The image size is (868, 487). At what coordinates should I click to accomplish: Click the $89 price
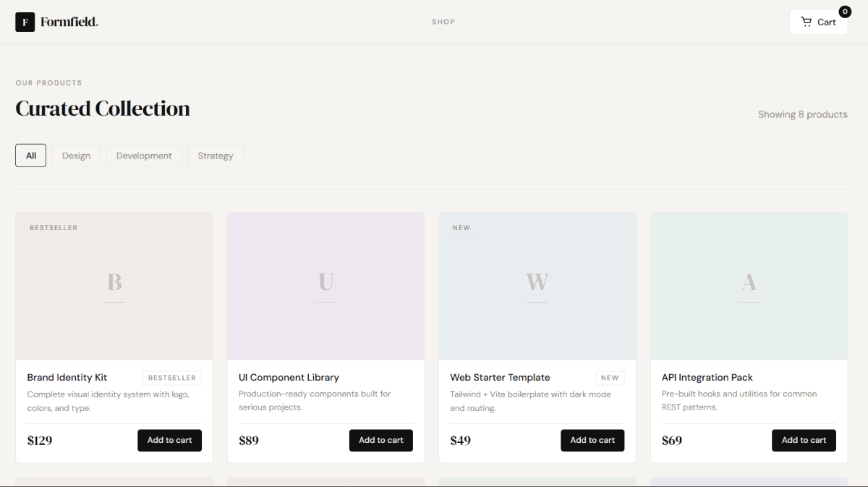(x=249, y=440)
